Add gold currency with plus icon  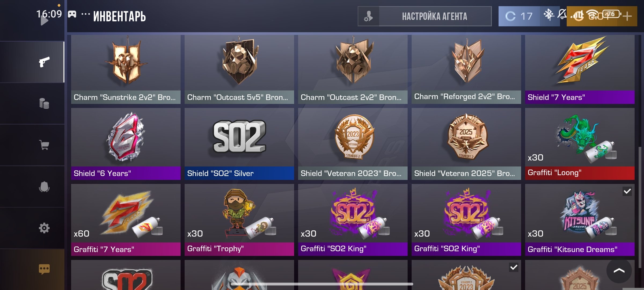(x=627, y=16)
